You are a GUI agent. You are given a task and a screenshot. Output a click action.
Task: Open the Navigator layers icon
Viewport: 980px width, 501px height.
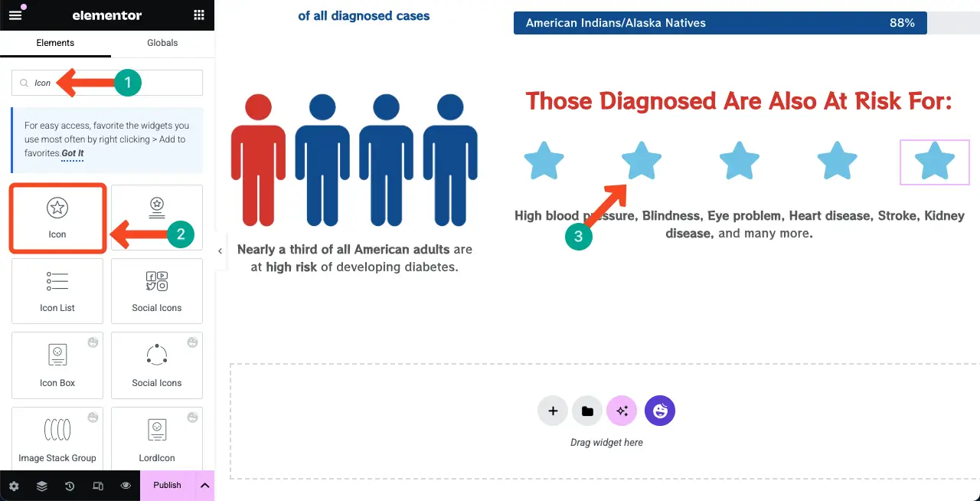click(42, 486)
